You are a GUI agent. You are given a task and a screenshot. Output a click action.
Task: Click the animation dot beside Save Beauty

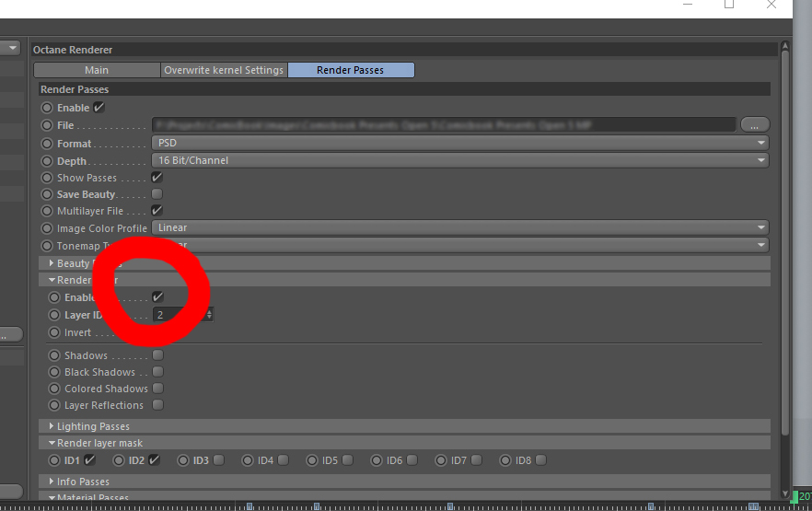(47, 194)
